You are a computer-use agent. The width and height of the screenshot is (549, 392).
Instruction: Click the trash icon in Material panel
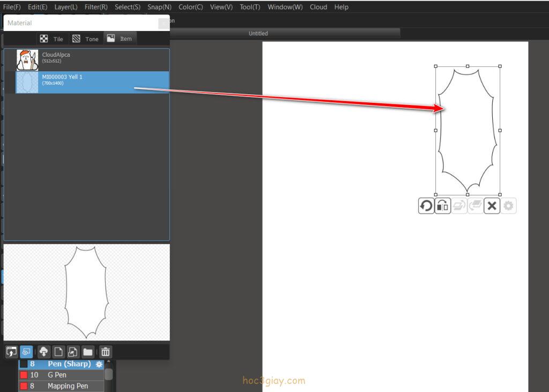106,352
